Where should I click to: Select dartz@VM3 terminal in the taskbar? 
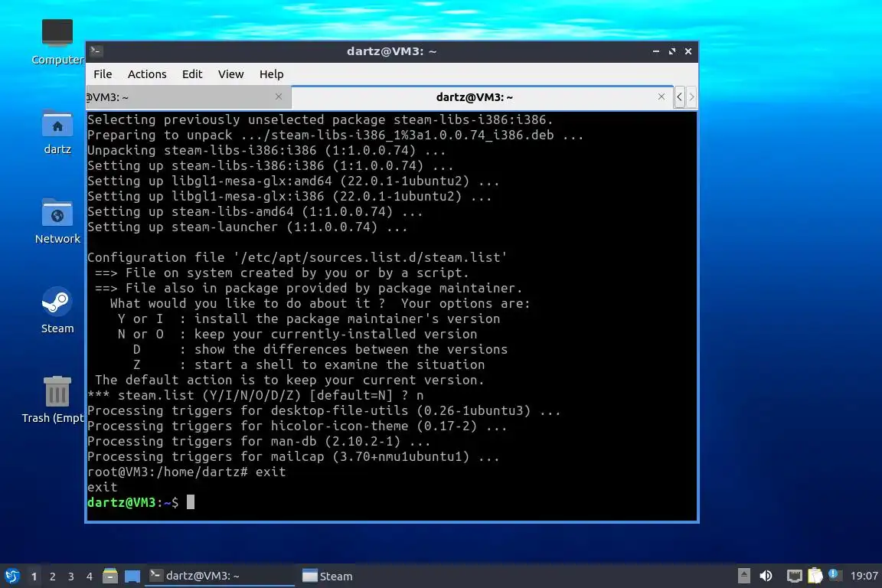[220, 576]
